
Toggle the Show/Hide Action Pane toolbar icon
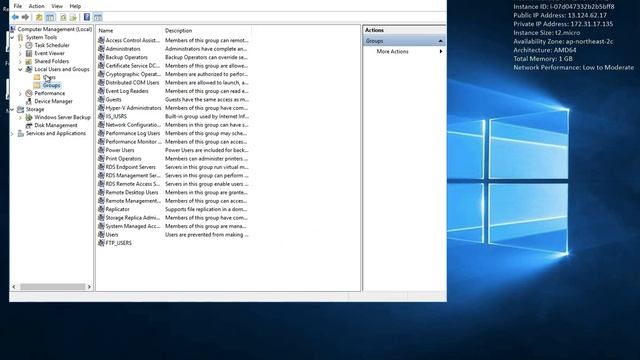click(98, 17)
